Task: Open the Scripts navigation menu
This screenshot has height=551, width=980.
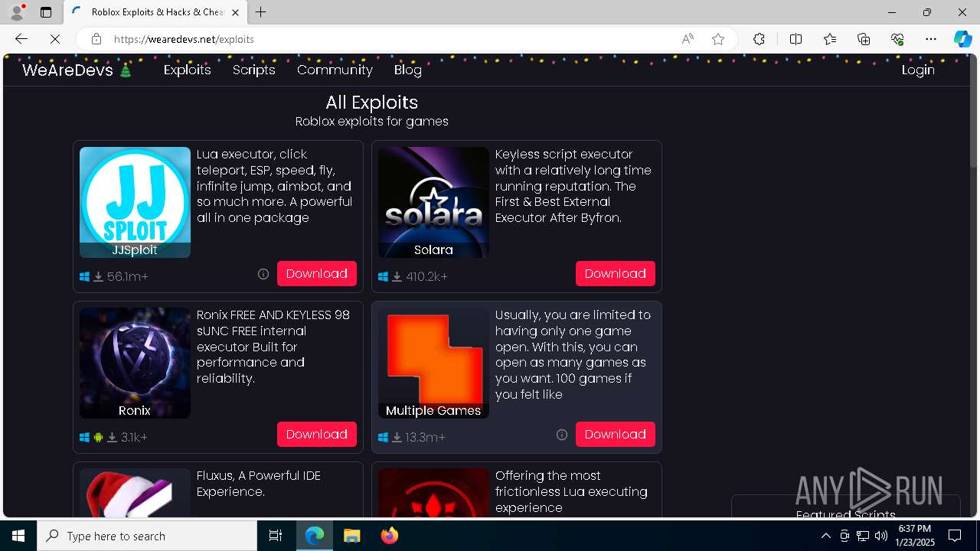Action: [254, 70]
